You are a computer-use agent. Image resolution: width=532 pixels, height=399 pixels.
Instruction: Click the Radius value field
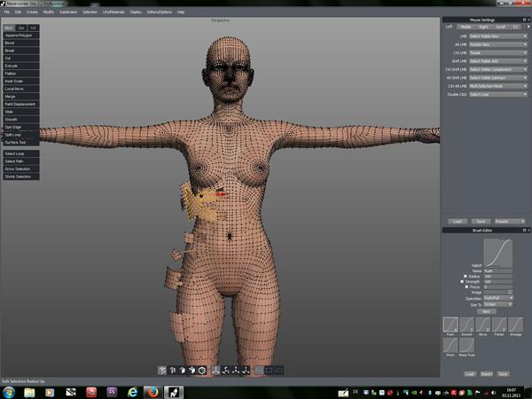click(x=497, y=276)
